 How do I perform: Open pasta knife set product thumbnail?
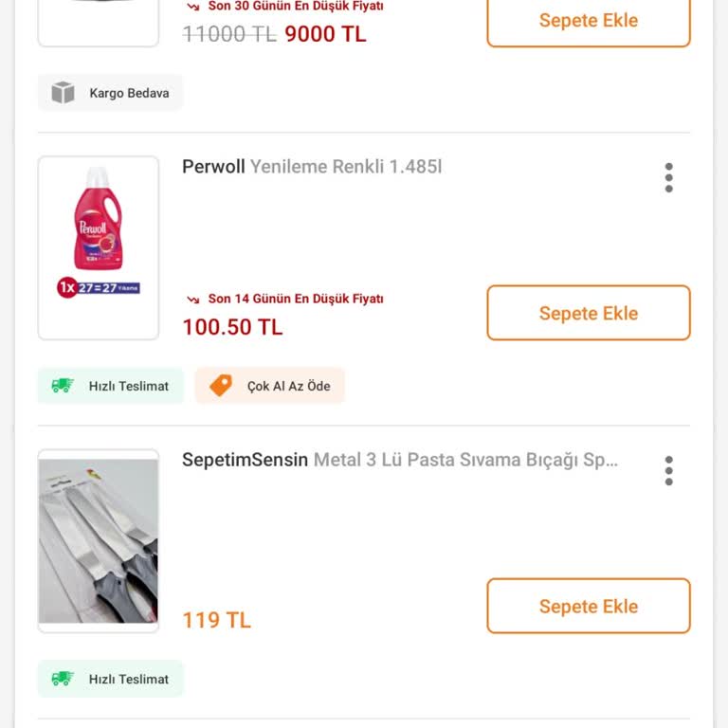pyautogui.click(x=99, y=540)
